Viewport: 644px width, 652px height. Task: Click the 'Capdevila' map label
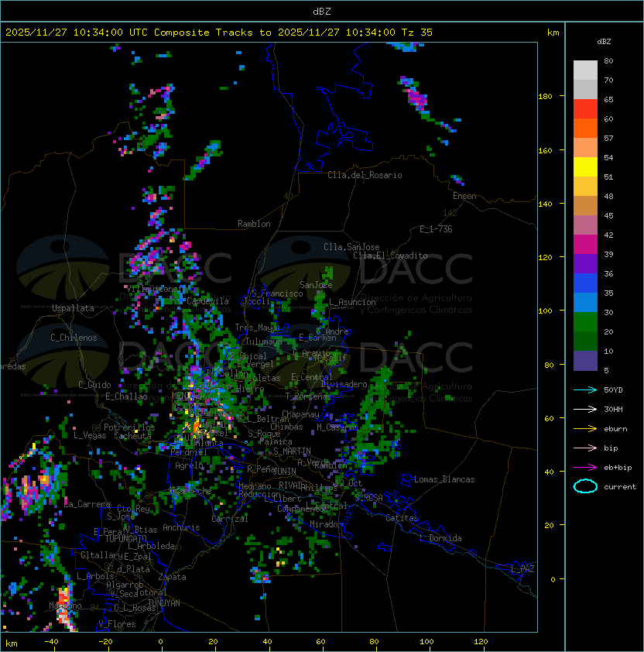pos(207,301)
